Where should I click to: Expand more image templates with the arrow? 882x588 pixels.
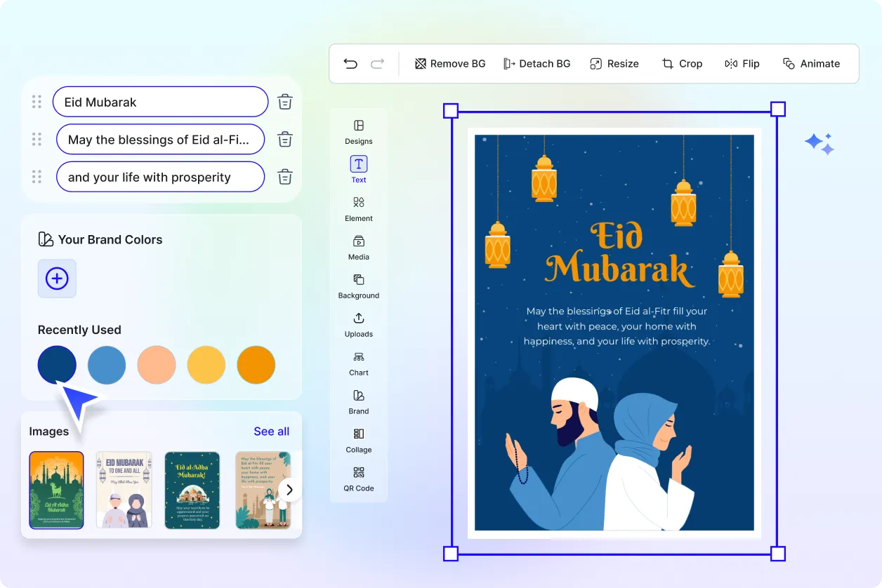pyautogui.click(x=289, y=490)
